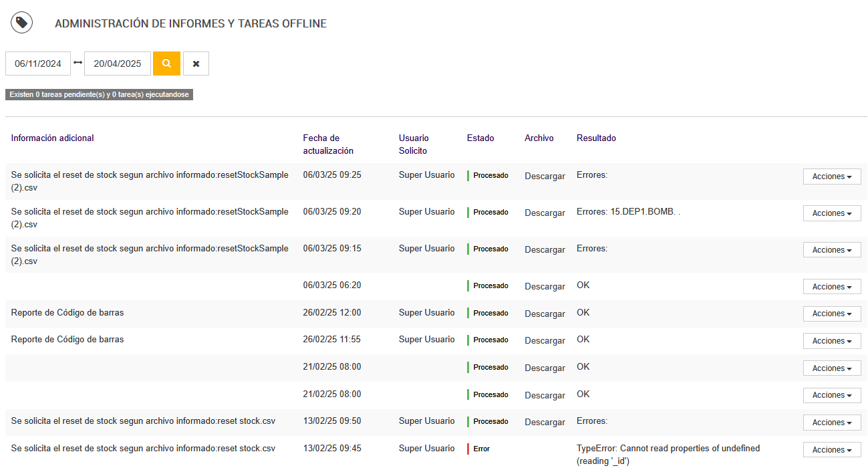Click the Resultado column header
868x472 pixels.
(x=596, y=138)
